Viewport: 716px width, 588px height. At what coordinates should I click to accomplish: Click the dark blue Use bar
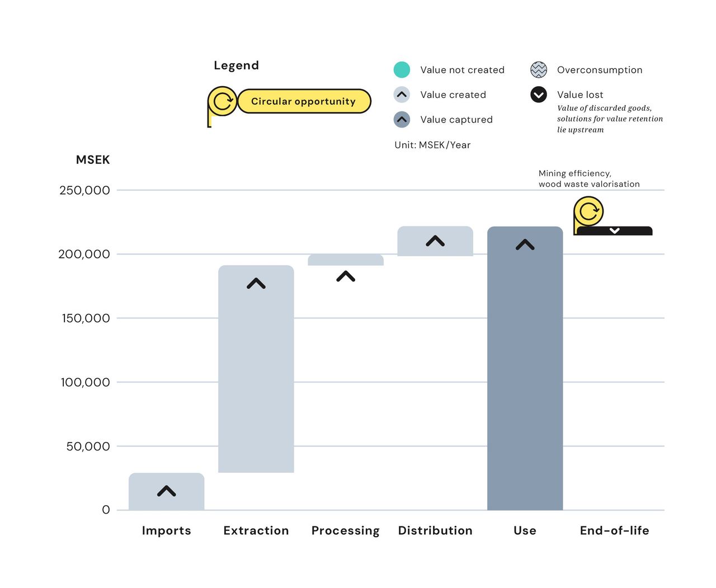[x=525, y=380]
